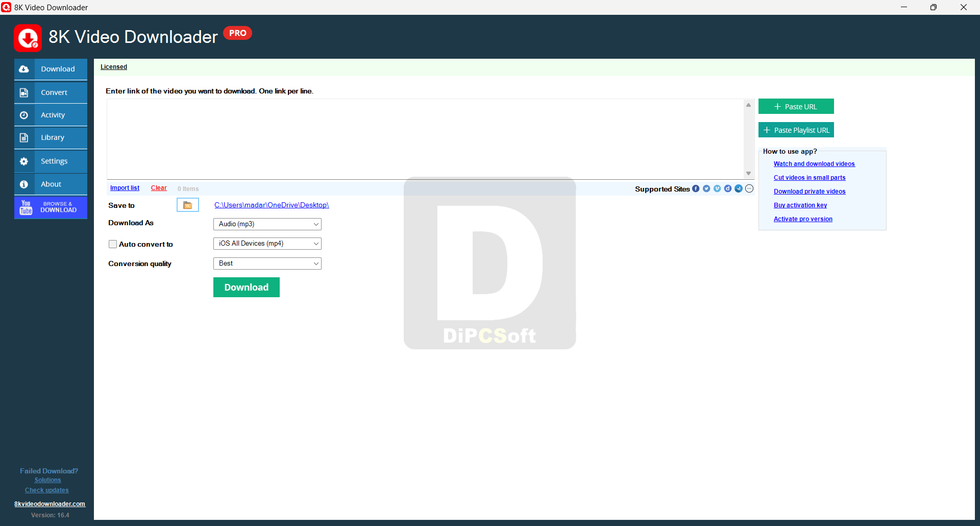The image size is (980, 526).
Task: Click the Vimeo supported site icon
Action: (717, 188)
